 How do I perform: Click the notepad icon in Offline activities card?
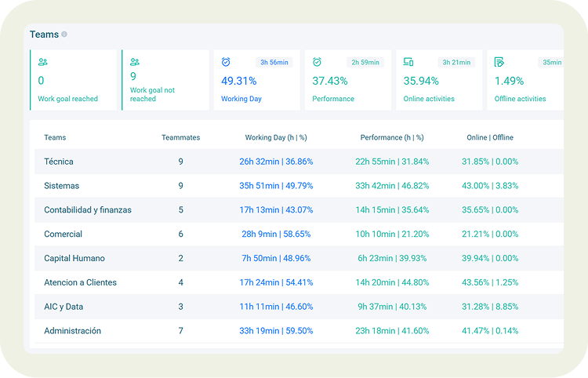tap(499, 62)
